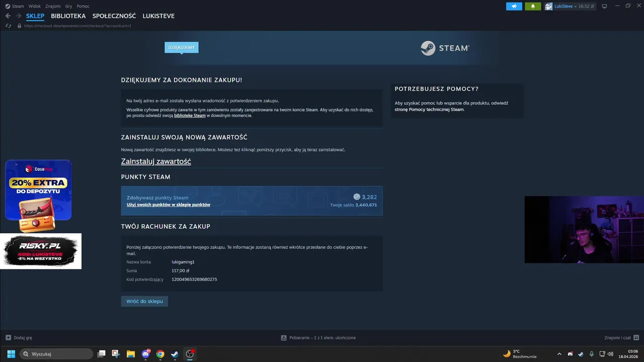Switch to the SKLEP tab
Image resolution: width=644 pixels, height=362 pixels.
tap(35, 16)
